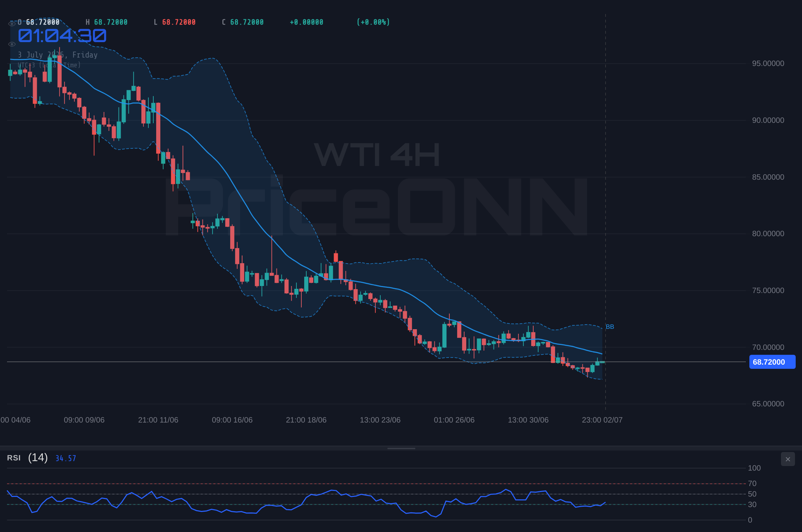The height and width of the screenshot is (532, 802).
Task: Click the Open value 68.72000
Action: [x=43, y=22]
